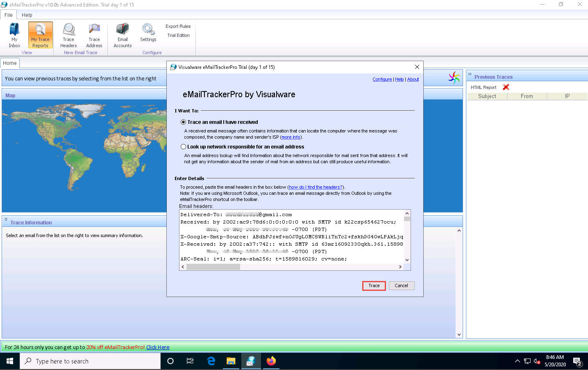The height and width of the screenshot is (370, 588).
Task: Click the taskbar search box
Action: 90,361
